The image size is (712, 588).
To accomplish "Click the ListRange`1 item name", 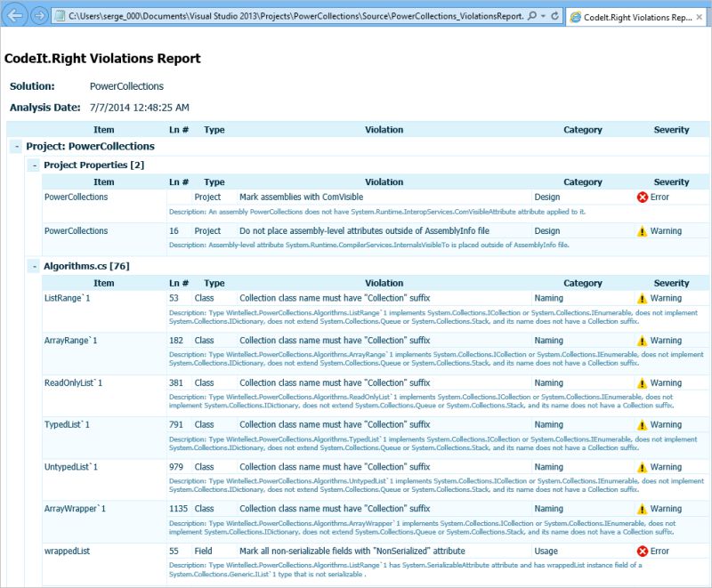I will click(68, 298).
